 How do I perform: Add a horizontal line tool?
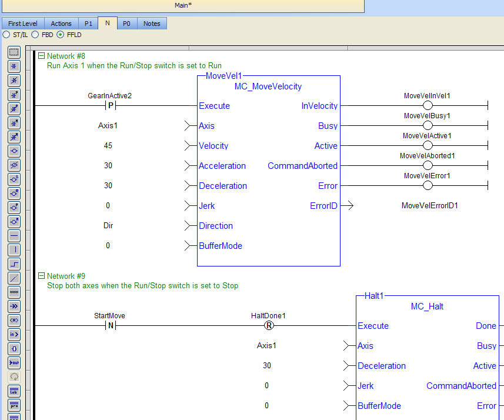click(x=14, y=236)
